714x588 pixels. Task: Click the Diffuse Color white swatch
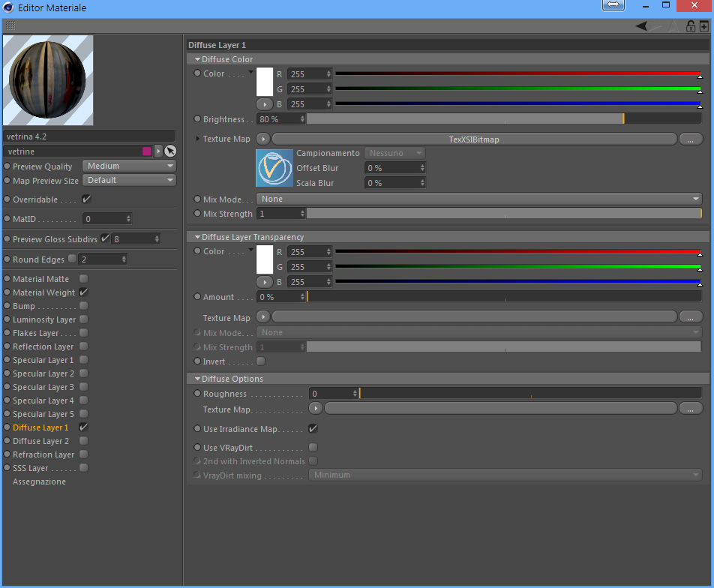[265, 82]
